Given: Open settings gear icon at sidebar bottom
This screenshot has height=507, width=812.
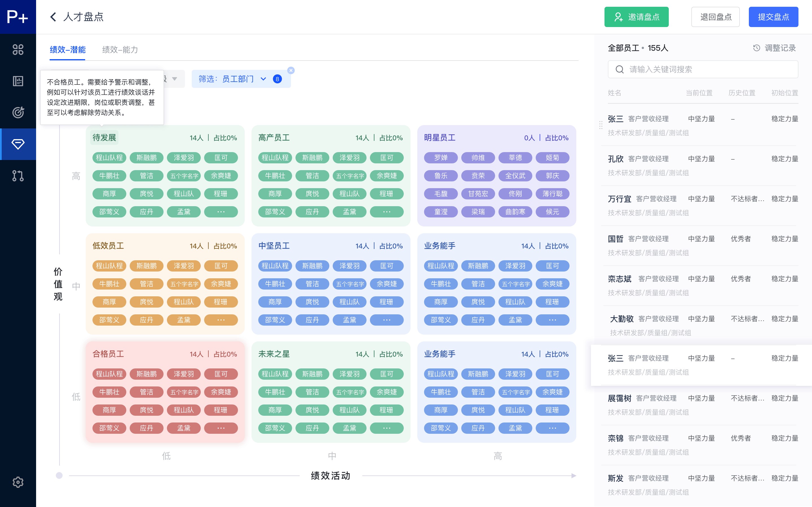Looking at the screenshot, I should pyautogui.click(x=18, y=482).
